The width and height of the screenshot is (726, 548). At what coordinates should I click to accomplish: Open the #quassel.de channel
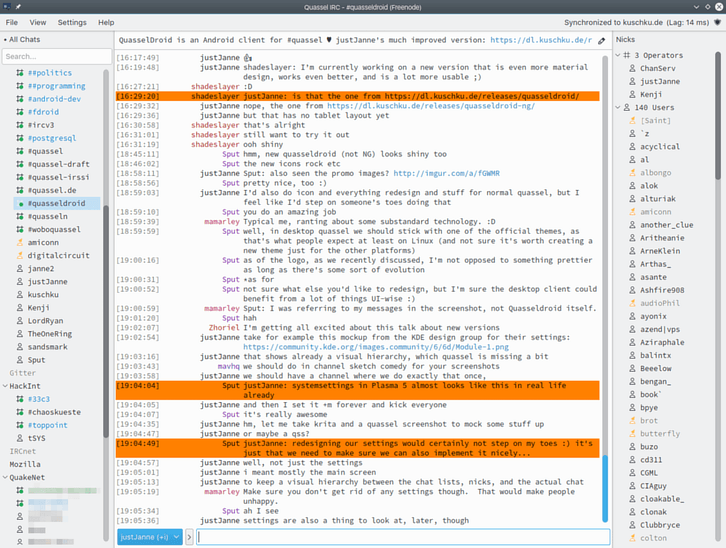point(52,190)
